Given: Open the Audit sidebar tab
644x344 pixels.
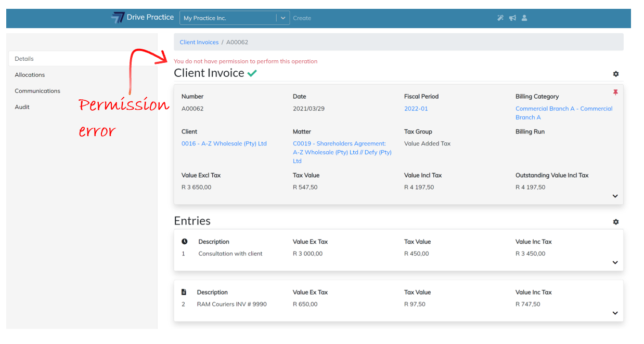Looking at the screenshot, I should pos(22,107).
